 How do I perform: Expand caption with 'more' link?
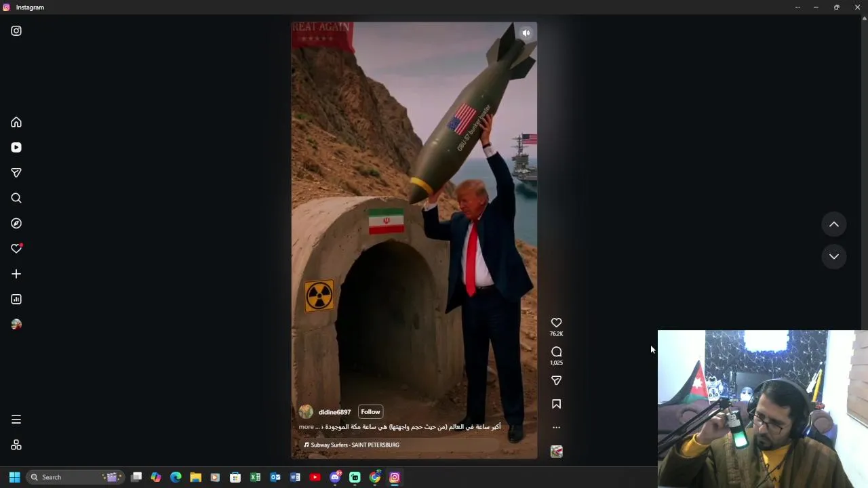(x=306, y=427)
